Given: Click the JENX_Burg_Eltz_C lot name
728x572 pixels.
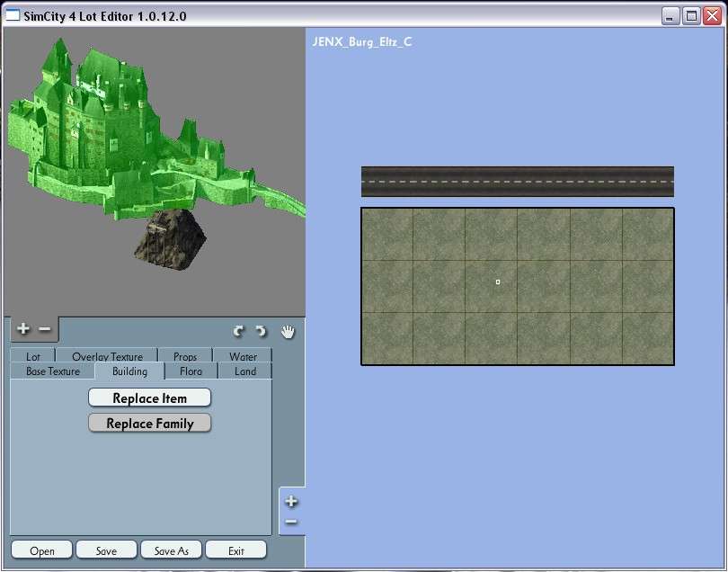Looking at the screenshot, I should click(x=361, y=41).
